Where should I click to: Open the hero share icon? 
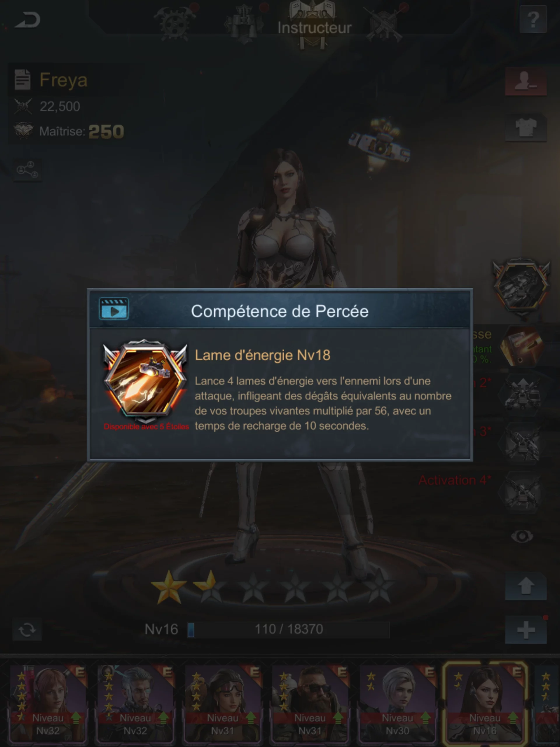point(28,170)
